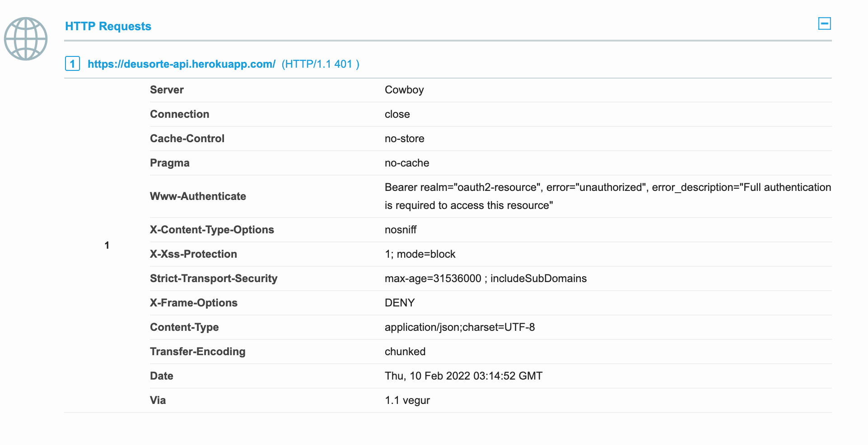Select the max-age=31536000 value
Image resolution: width=868 pixels, height=445 pixels.
click(485, 278)
